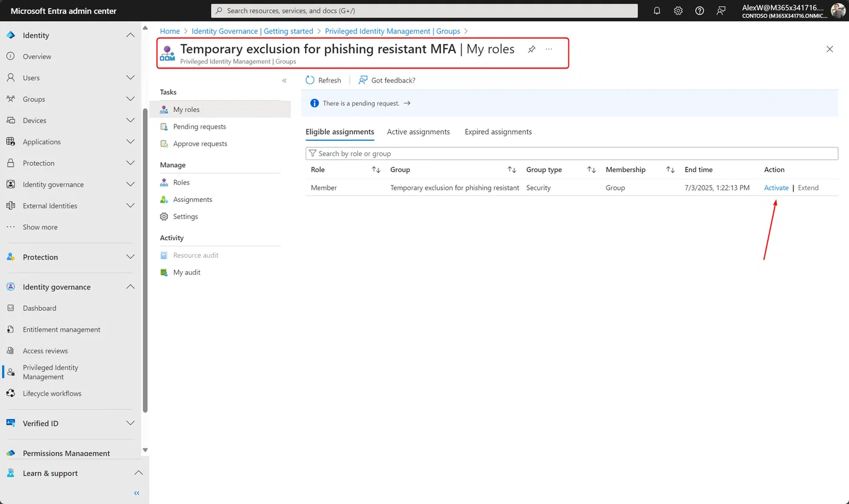View the pending request banner
Screen dimensions: 849x504
point(569,103)
